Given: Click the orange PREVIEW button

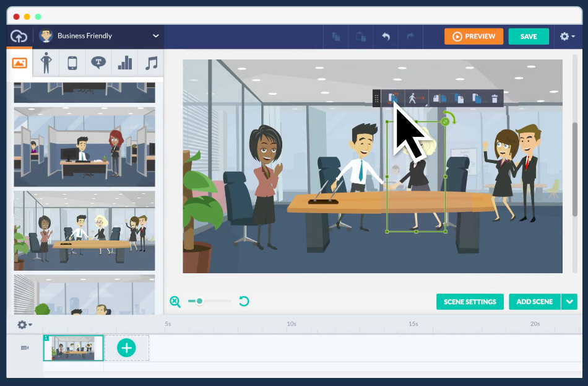Looking at the screenshot, I should click(x=473, y=37).
